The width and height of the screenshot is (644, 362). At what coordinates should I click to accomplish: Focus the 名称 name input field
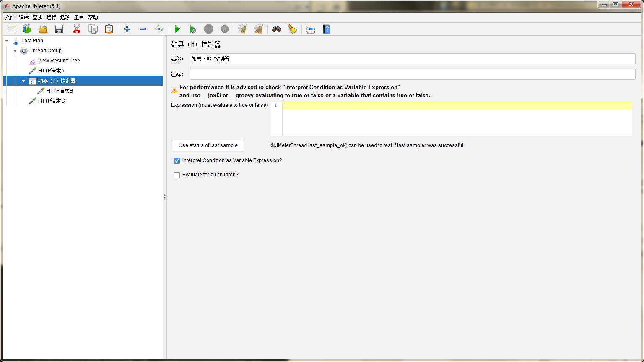click(x=413, y=59)
